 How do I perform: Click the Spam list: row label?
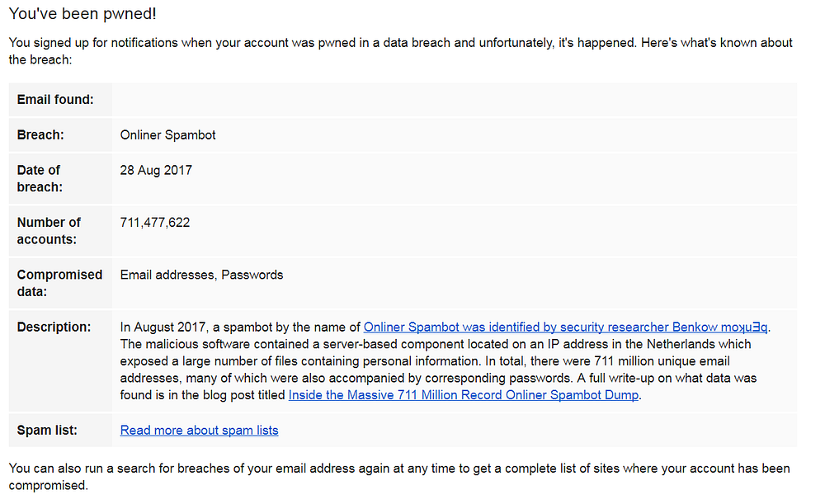tap(47, 431)
